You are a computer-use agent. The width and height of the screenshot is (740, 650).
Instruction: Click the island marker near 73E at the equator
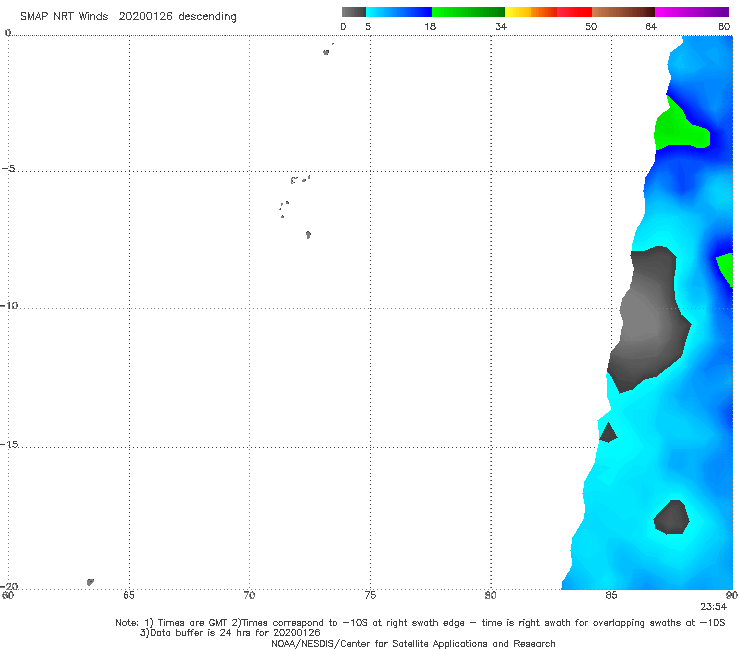click(x=326, y=52)
